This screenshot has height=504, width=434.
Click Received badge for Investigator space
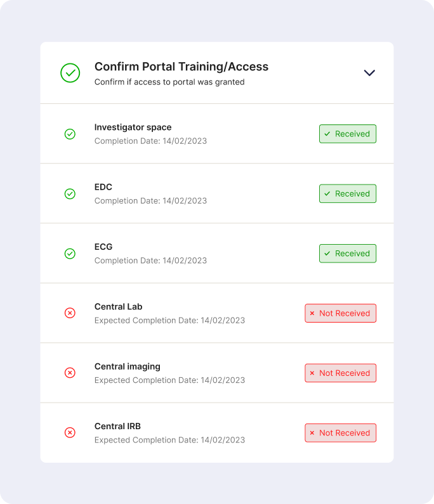point(347,134)
